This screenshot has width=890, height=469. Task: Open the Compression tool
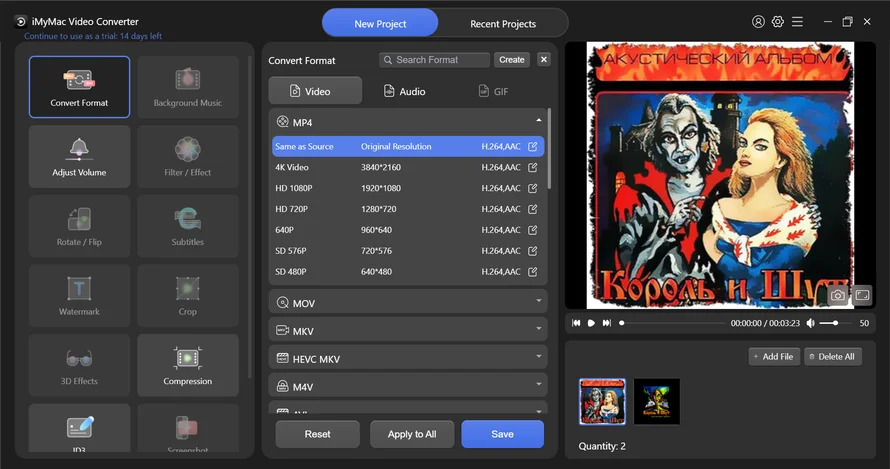(188, 365)
